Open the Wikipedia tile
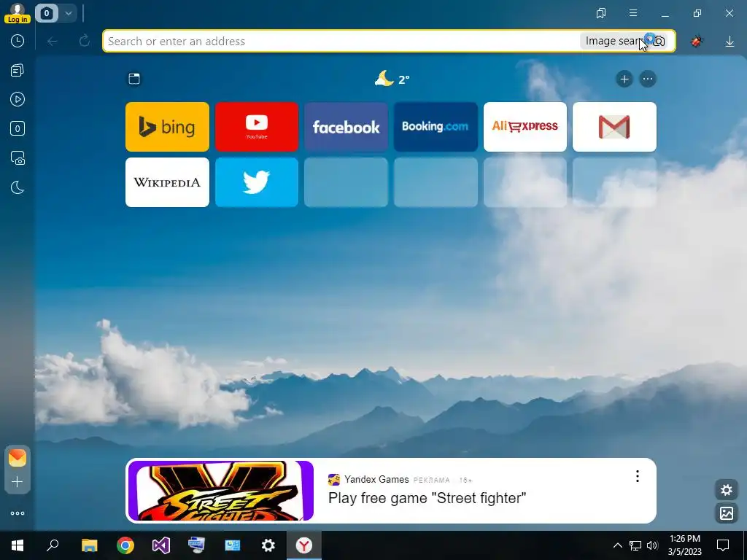747x560 pixels. pos(167,182)
